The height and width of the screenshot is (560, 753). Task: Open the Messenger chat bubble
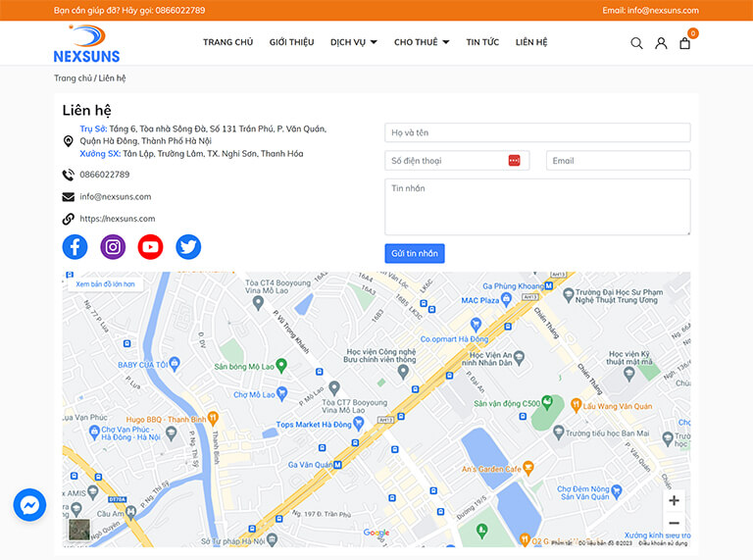click(x=29, y=505)
